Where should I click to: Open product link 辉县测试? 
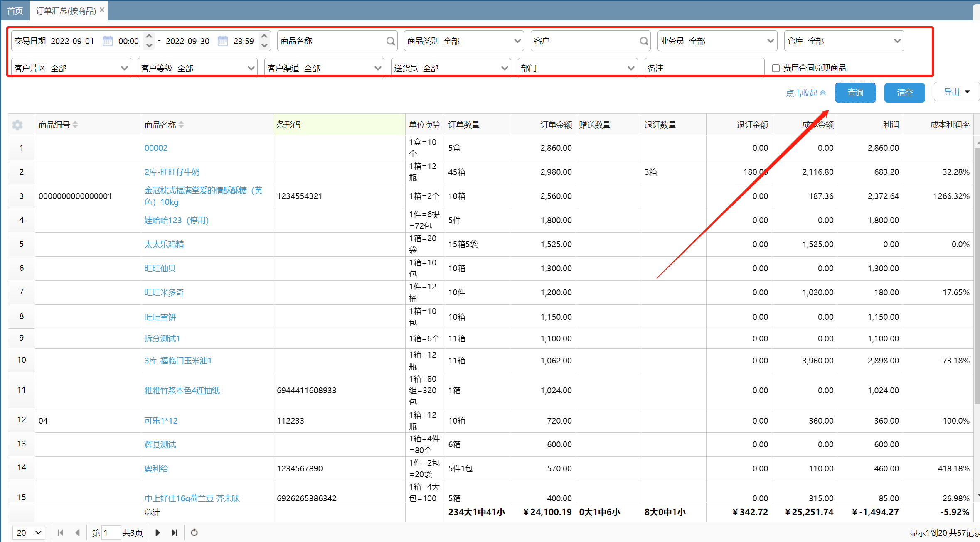[x=160, y=444]
